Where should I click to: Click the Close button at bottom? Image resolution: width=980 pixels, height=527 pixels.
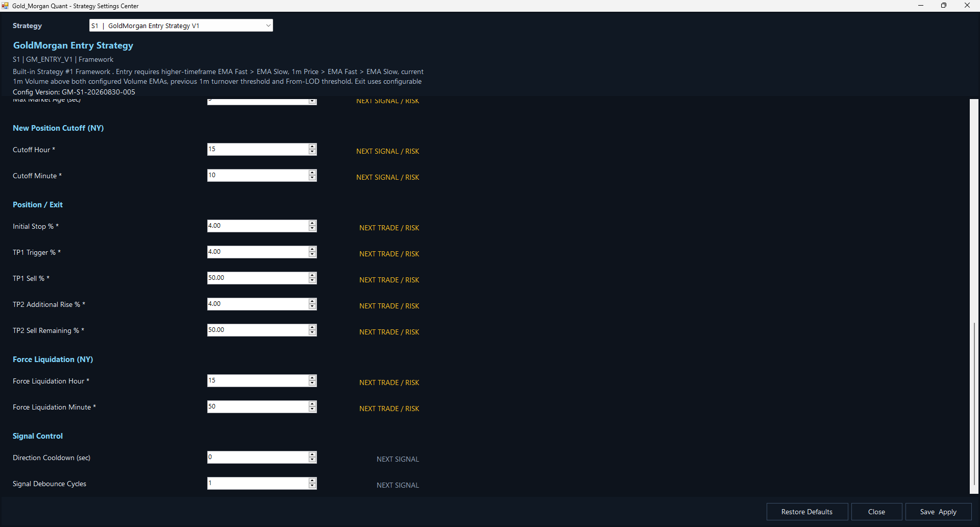point(876,512)
